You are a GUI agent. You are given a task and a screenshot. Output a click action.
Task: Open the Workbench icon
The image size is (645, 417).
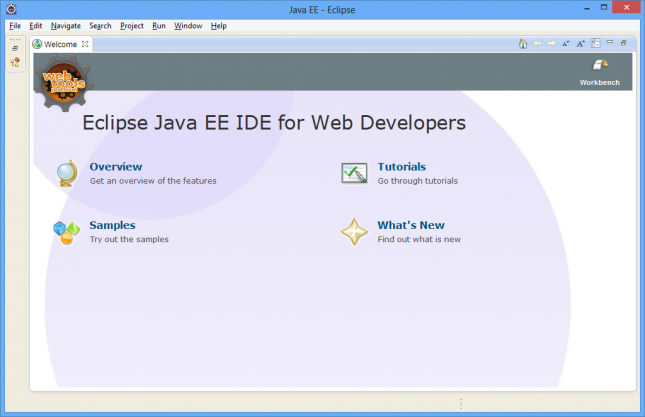coord(600,65)
